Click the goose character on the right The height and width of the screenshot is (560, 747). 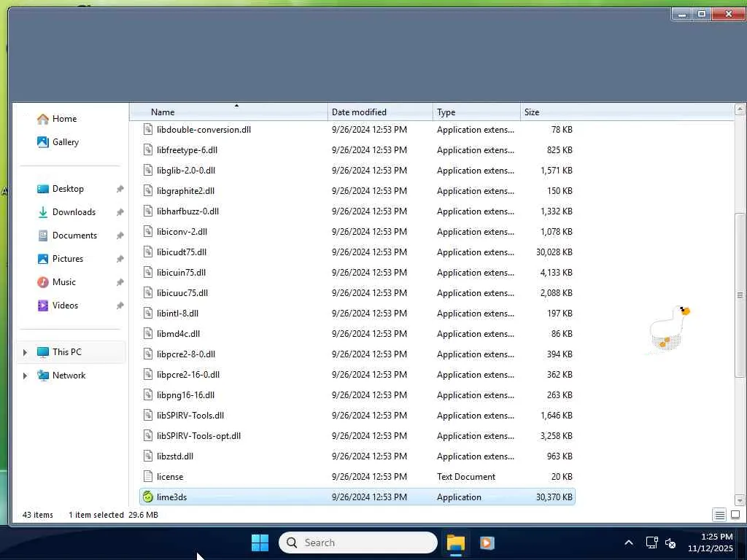(669, 329)
